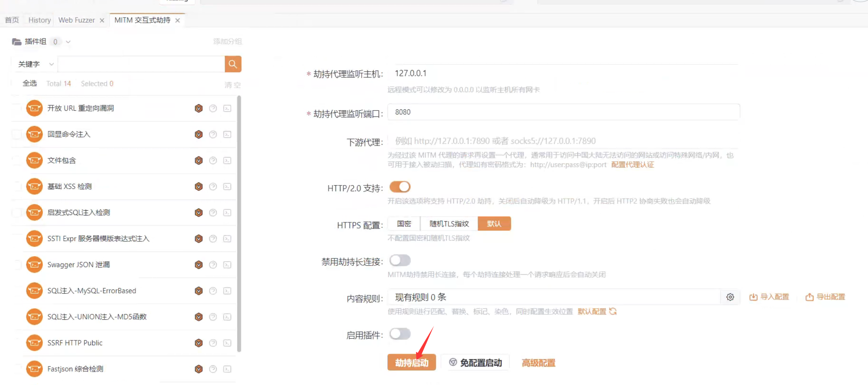Viewport: 868px width, 385px height.
Task: Click content rules gear settings icon
Action: coord(730,297)
